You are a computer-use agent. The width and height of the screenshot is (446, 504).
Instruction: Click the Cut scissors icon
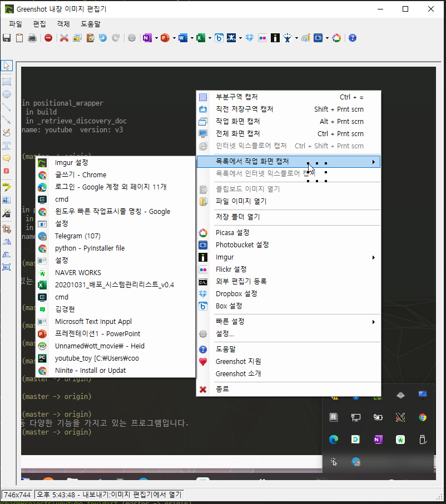click(65, 38)
